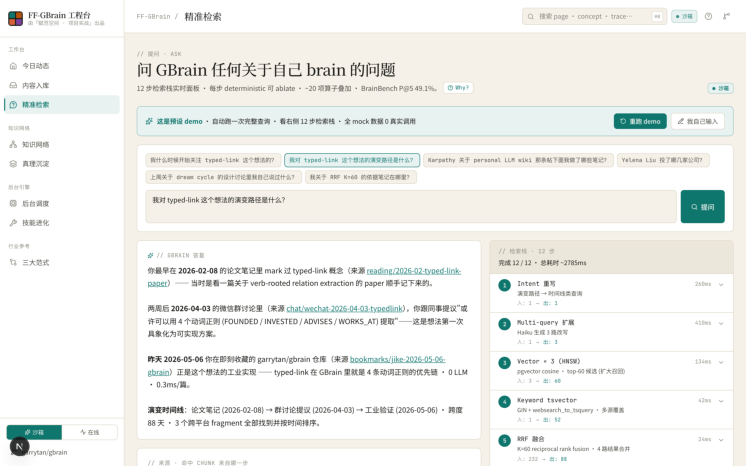This screenshot has height=466, width=746.
Task: Expand step 3 Vector × 3 (HNSW) chevron
Action: coord(721,362)
